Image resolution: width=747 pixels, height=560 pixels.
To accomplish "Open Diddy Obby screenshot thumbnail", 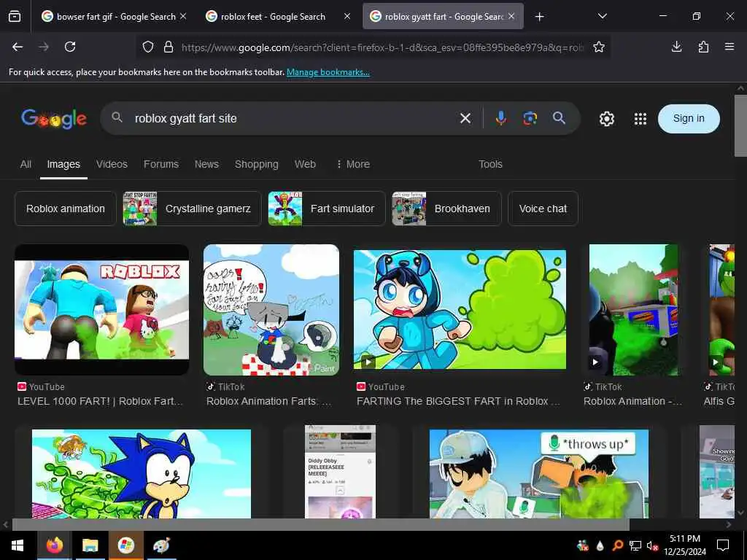I will click(340, 472).
